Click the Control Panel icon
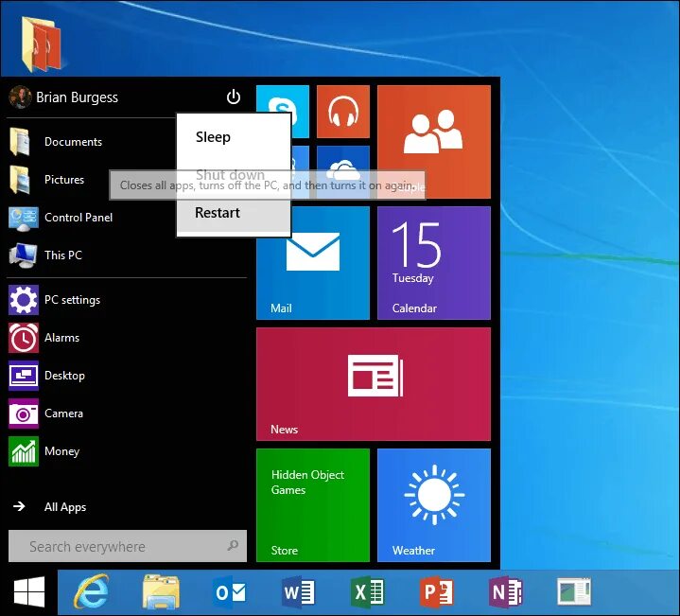The height and width of the screenshot is (616, 680). pyautogui.click(x=24, y=218)
